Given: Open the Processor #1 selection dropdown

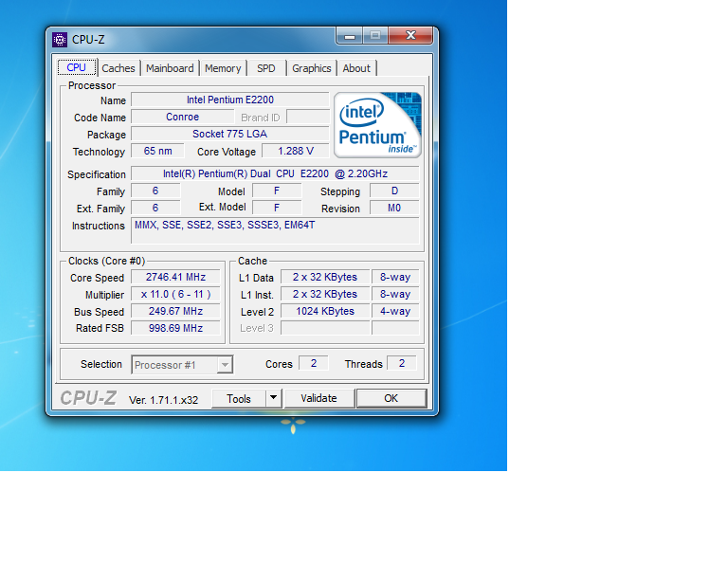Looking at the screenshot, I should [x=182, y=365].
